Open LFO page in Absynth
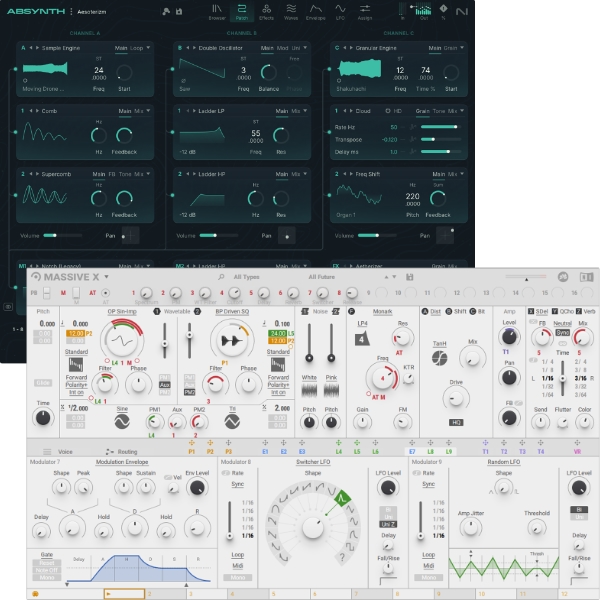 [340, 12]
